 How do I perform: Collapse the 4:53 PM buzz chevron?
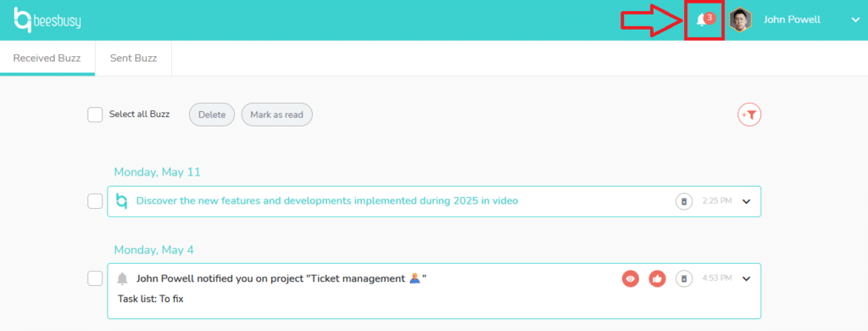(746, 278)
